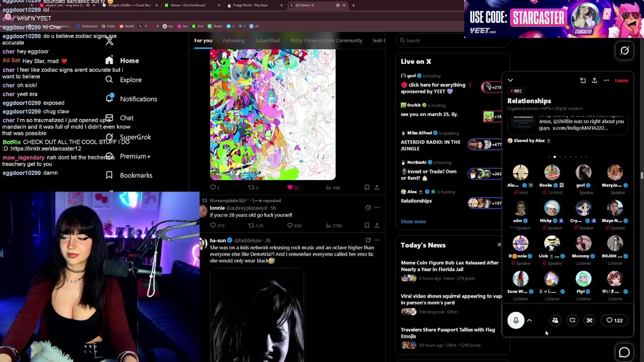Close the Today's News panel

click(499, 245)
